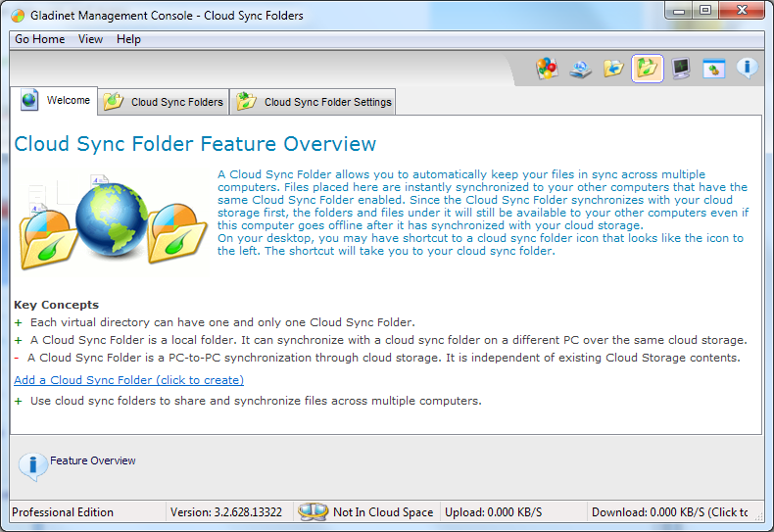Switch to the Welcome tab
Image resolution: width=774 pixels, height=532 pixels.
54,100
